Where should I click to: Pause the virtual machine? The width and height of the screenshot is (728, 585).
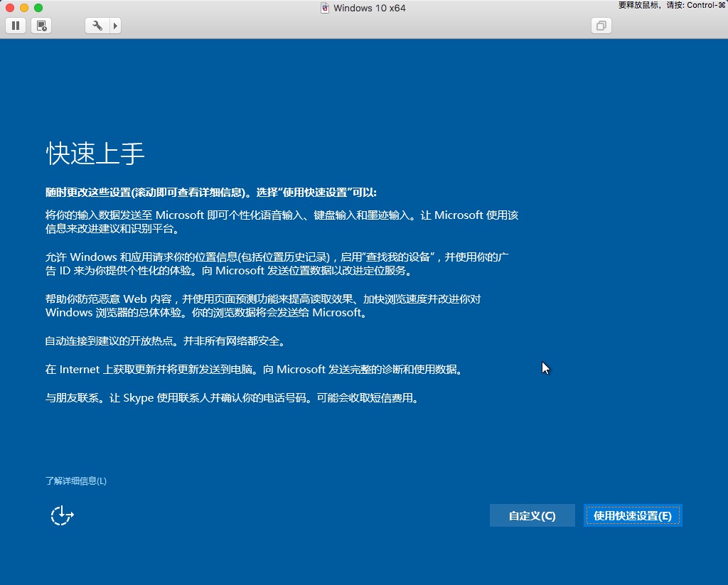point(14,26)
